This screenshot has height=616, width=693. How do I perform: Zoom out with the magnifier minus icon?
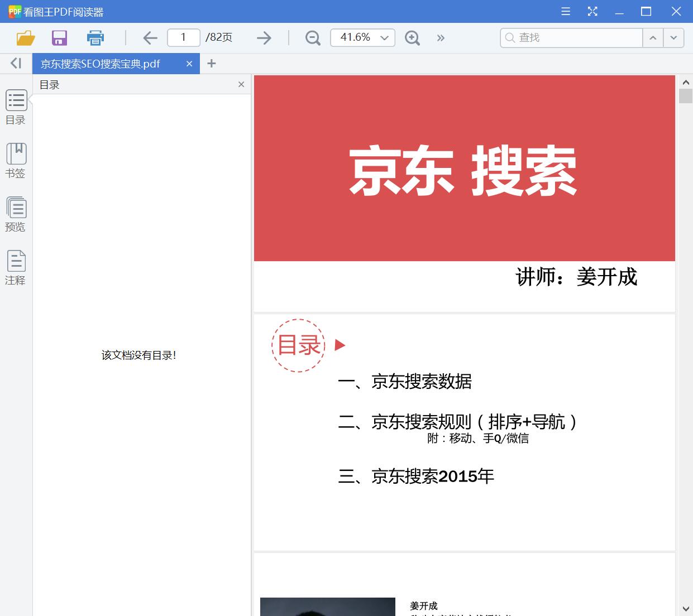[313, 37]
